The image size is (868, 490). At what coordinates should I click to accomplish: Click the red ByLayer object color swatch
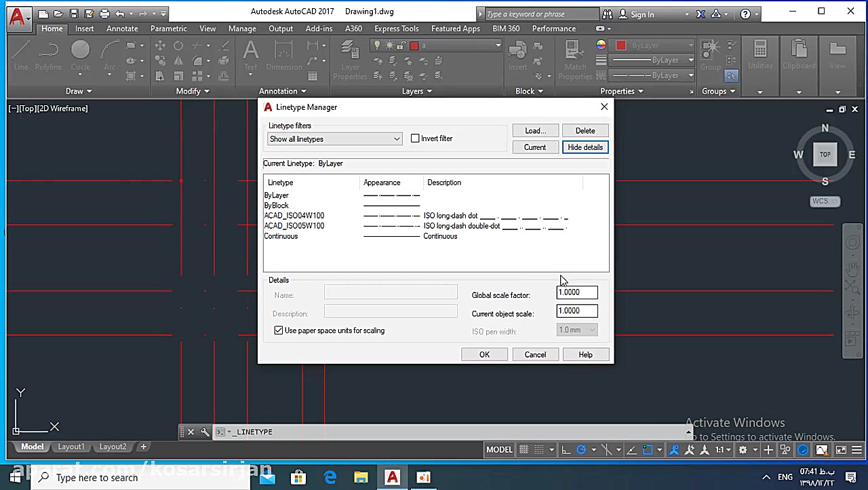tap(620, 45)
